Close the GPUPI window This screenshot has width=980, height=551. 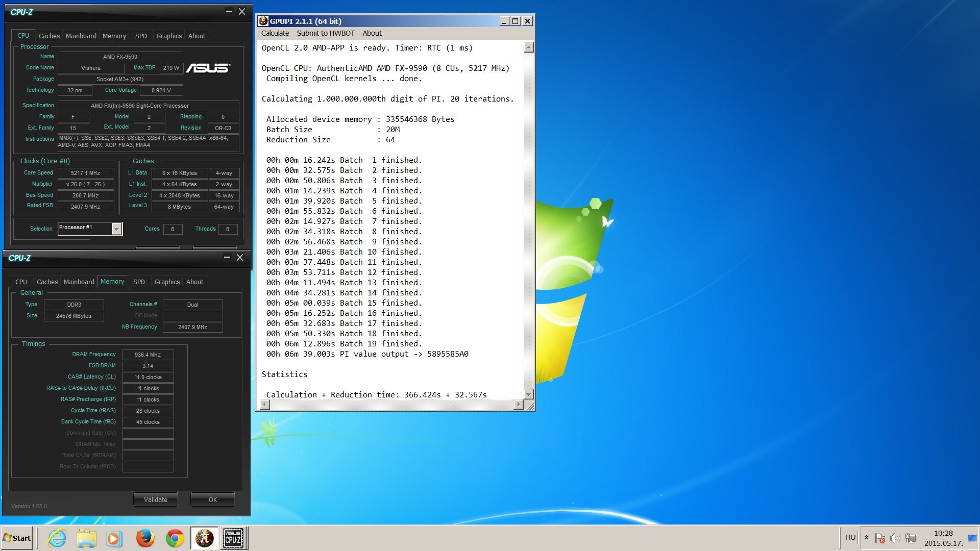click(528, 21)
